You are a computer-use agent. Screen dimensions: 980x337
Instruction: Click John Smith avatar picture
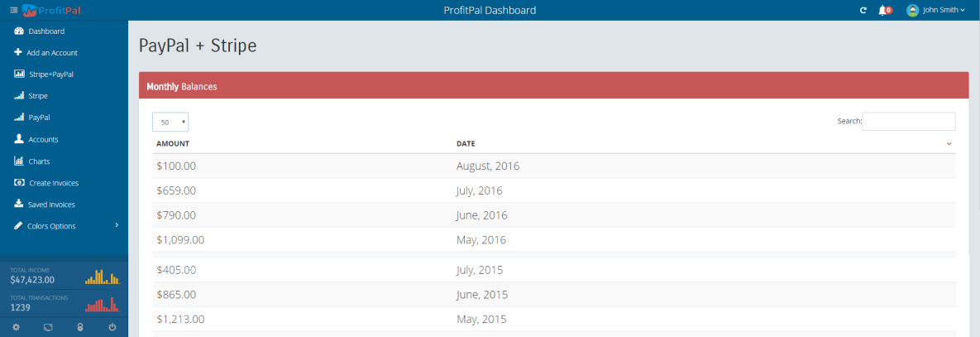(912, 10)
